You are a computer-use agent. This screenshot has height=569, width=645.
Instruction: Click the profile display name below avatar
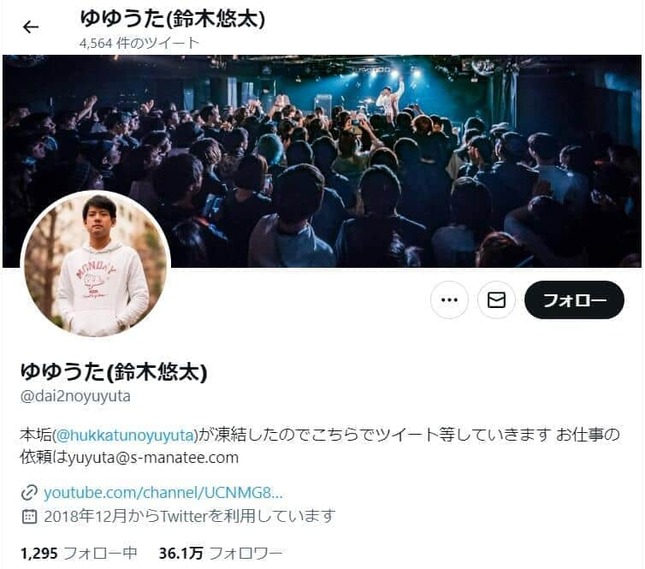tap(114, 372)
